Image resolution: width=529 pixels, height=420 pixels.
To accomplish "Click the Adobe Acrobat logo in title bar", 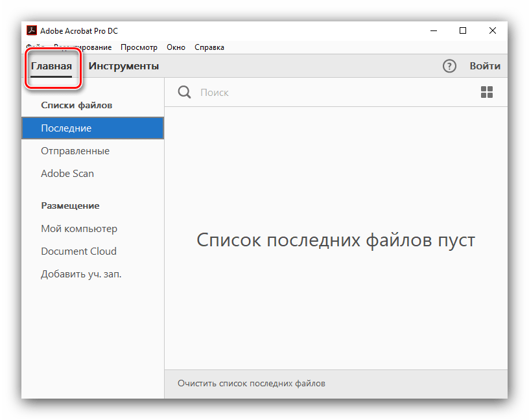I will [30, 30].
